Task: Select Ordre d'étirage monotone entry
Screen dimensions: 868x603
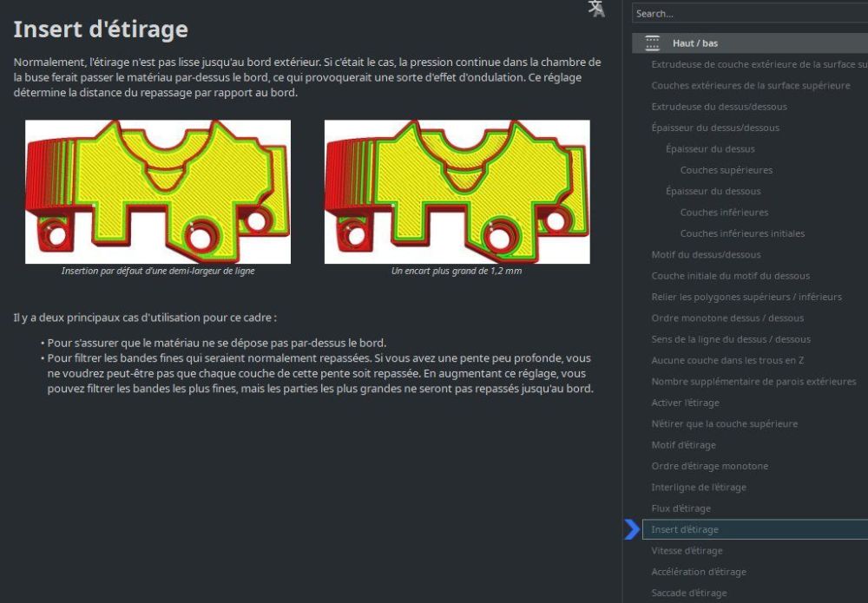Action: 710,466
